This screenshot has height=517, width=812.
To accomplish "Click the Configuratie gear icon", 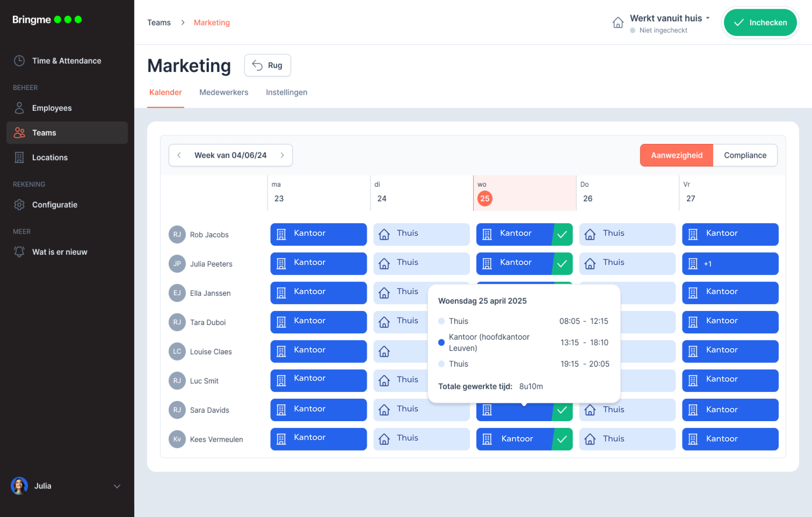I will pos(19,204).
